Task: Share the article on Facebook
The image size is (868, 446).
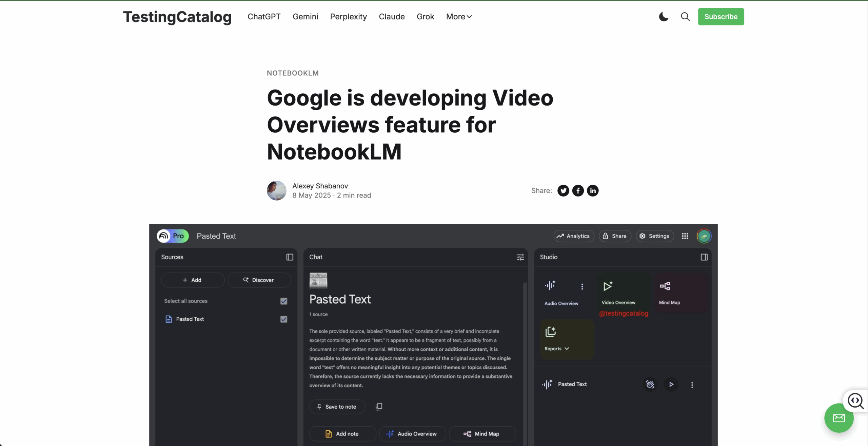Action: pos(578,191)
